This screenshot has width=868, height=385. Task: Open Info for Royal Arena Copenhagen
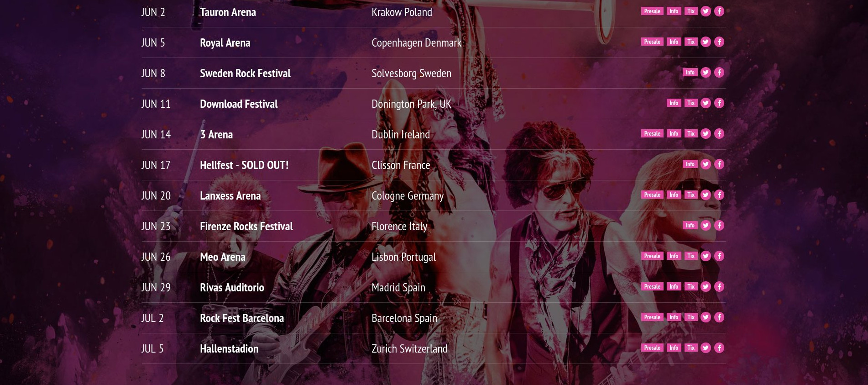pyautogui.click(x=674, y=42)
